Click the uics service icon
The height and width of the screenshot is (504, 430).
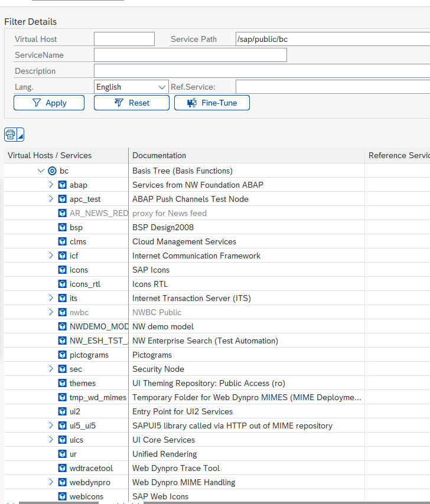(63, 440)
